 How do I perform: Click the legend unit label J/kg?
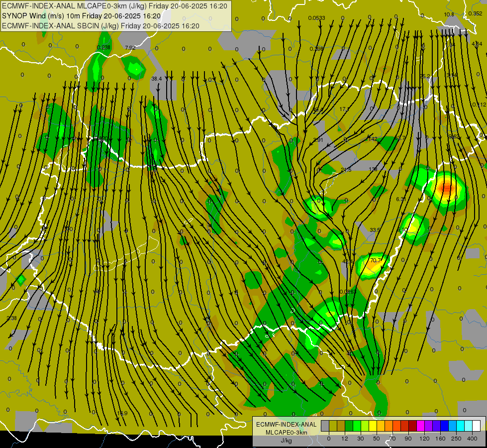tap(286, 441)
